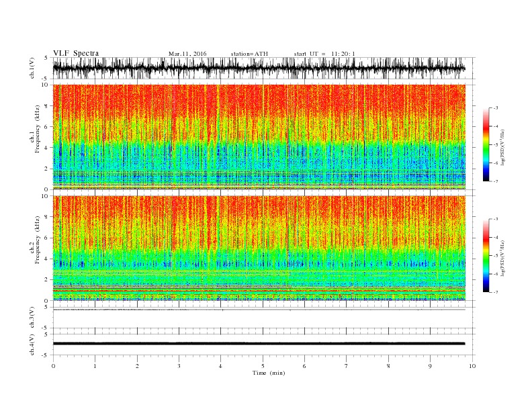Click time-axis tick label "6"
This screenshot has height=411, width=532.
(304, 366)
